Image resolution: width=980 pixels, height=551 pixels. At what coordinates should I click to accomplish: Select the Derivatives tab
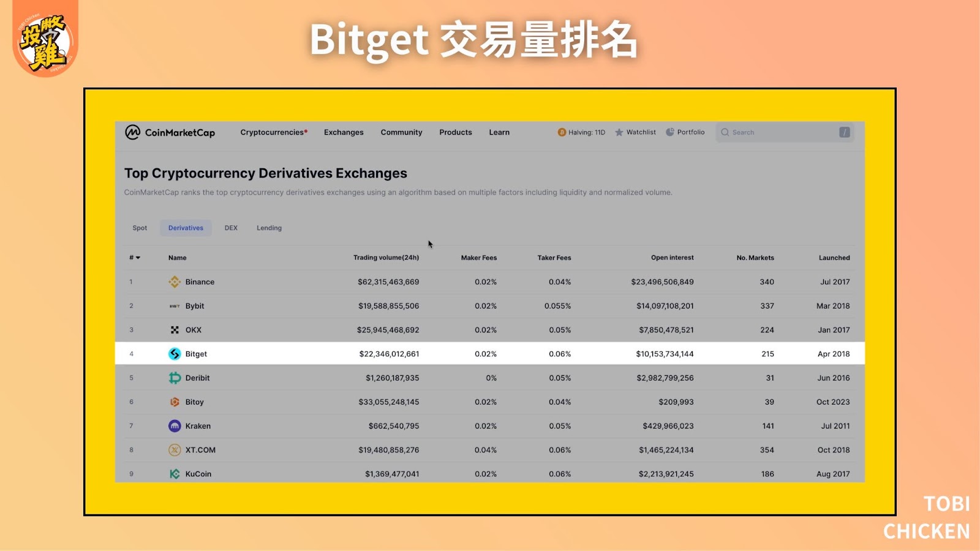186,228
